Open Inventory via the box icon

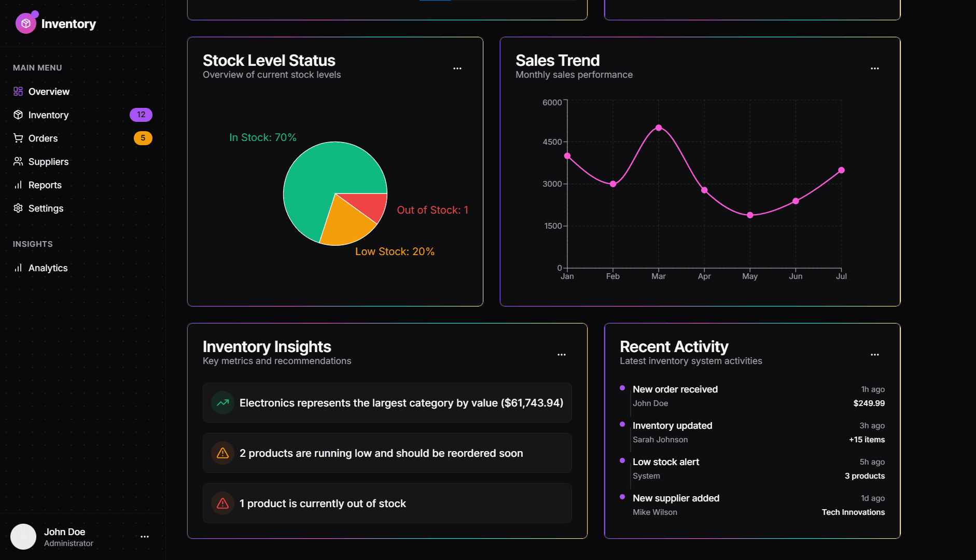[18, 115]
